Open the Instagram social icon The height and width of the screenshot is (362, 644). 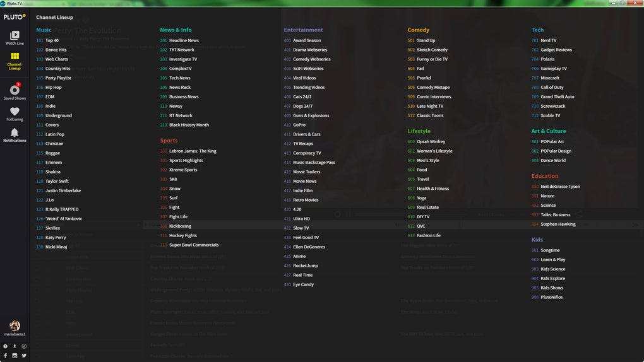pyautogui.click(x=15, y=356)
